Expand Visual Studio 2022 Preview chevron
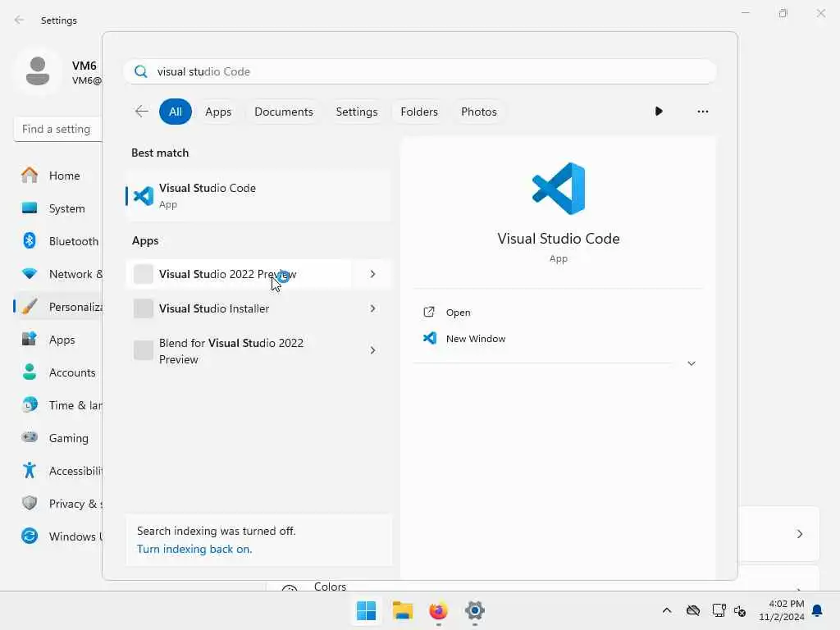The height and width of the screenshot is (630, 840). [373, 274]
